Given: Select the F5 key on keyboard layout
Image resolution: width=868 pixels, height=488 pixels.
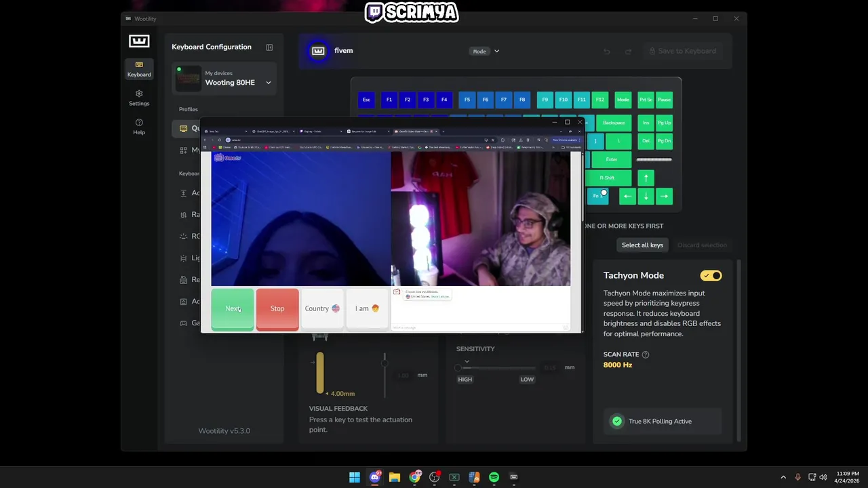Looking at the screenshot, I should pos(467,100).
